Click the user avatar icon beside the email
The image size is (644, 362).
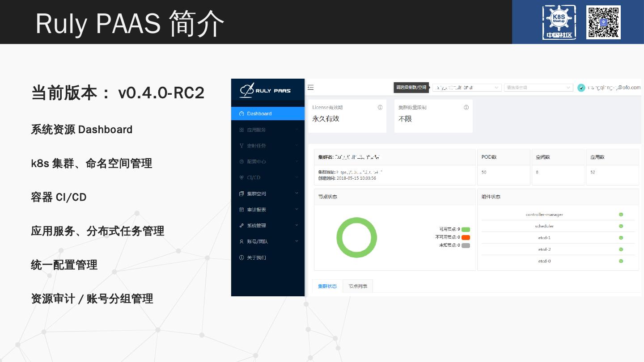[581, 88]
